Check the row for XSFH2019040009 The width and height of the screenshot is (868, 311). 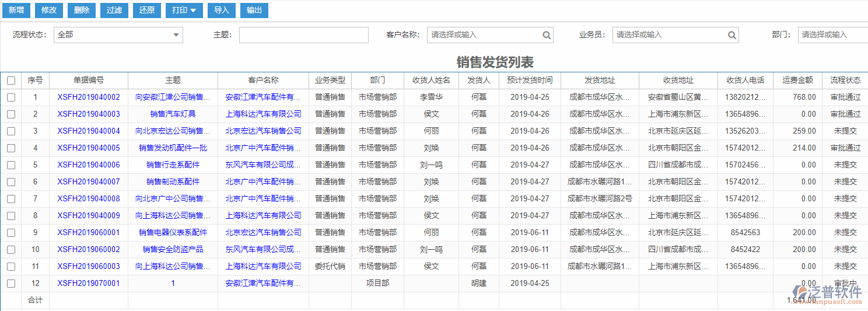(x=11, y=216)
